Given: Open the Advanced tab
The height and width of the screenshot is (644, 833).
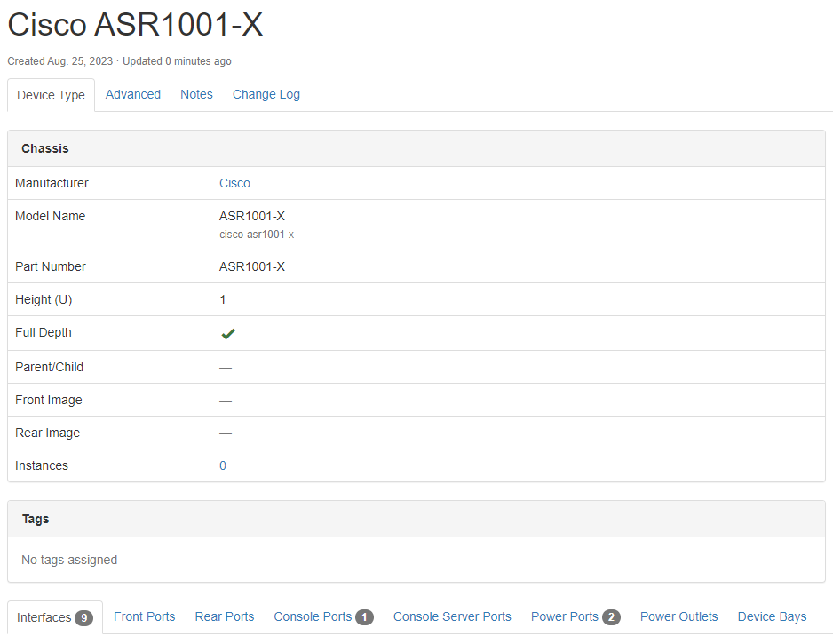Looking at the screenshot, I should (133, 94).
